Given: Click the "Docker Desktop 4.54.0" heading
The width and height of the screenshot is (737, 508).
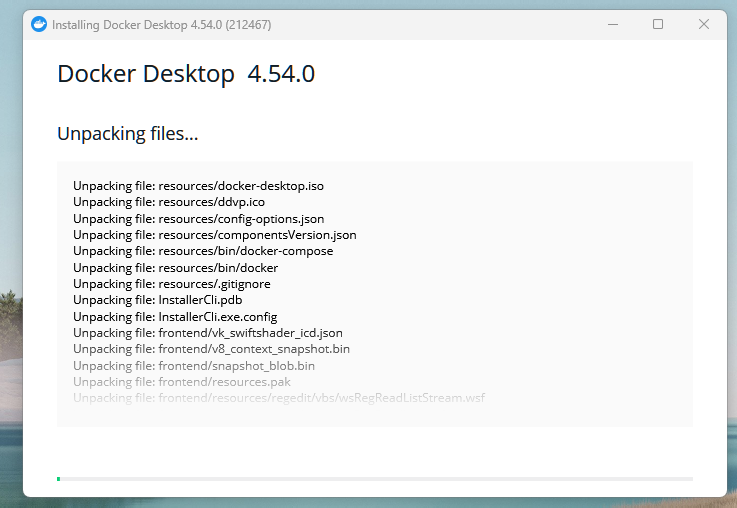Looking at the screenshot, I should [186, 73].
